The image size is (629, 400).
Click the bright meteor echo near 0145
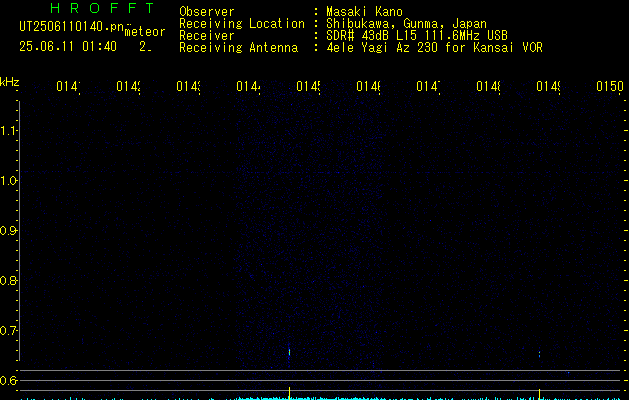[289, 352]
